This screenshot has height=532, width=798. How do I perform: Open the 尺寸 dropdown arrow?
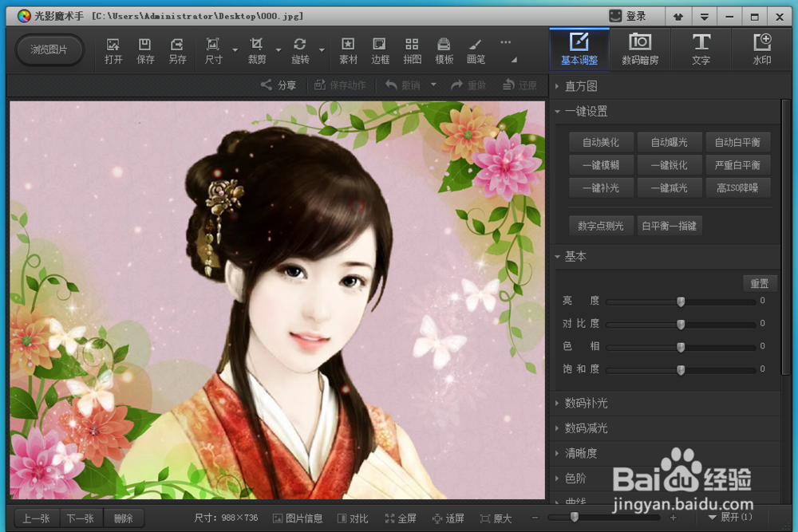pos(235,49)
